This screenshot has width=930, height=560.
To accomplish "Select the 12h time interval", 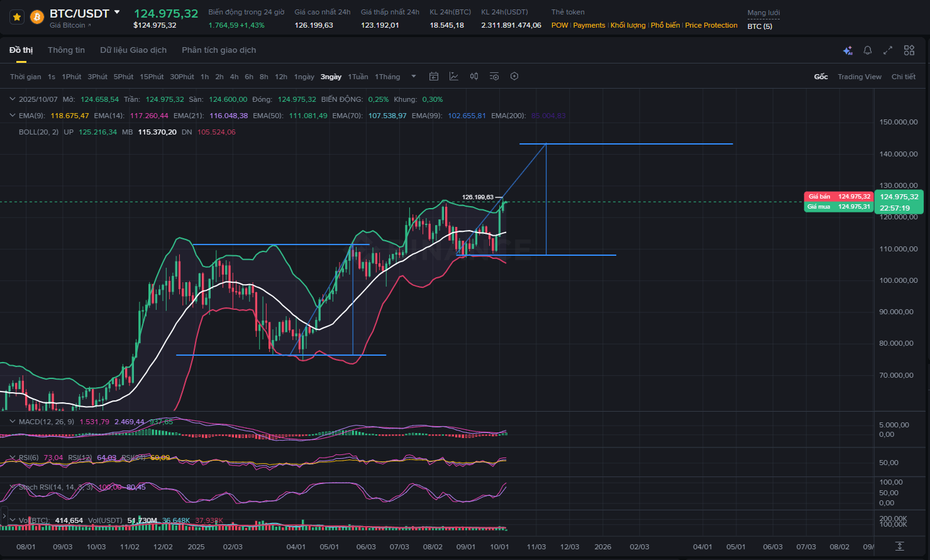I will pos(281,77).
